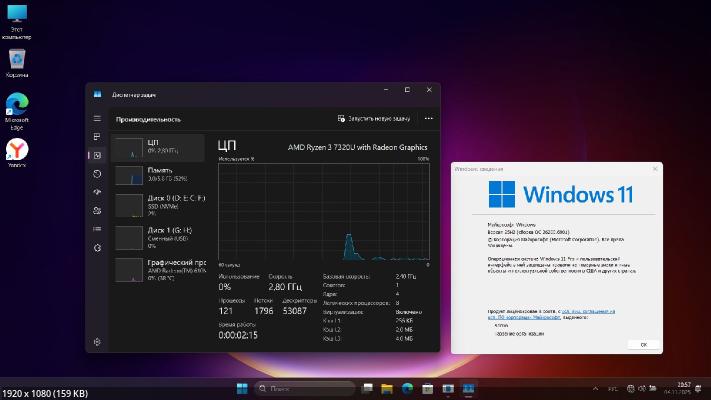Open the Task Manager hamburger navigation menu

click(x=97, y=118)
